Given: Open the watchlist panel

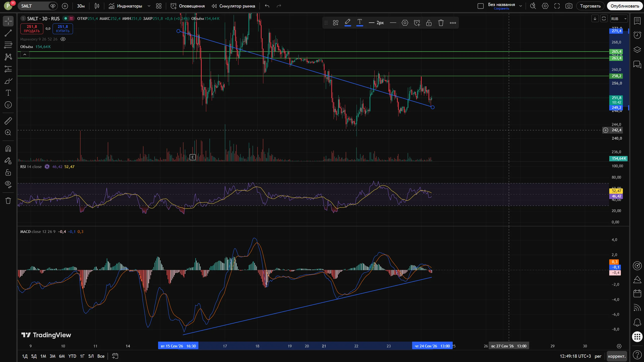Looking at the screenshot, I should tap(637, 21).
